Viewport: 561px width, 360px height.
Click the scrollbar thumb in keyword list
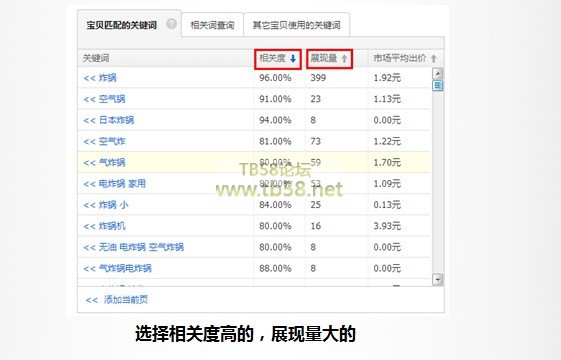tap(438, 86)
